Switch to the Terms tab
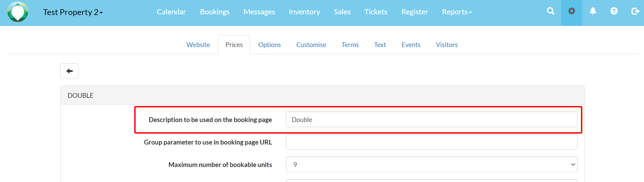The image size is (644, 182). (x=350, y=45)
